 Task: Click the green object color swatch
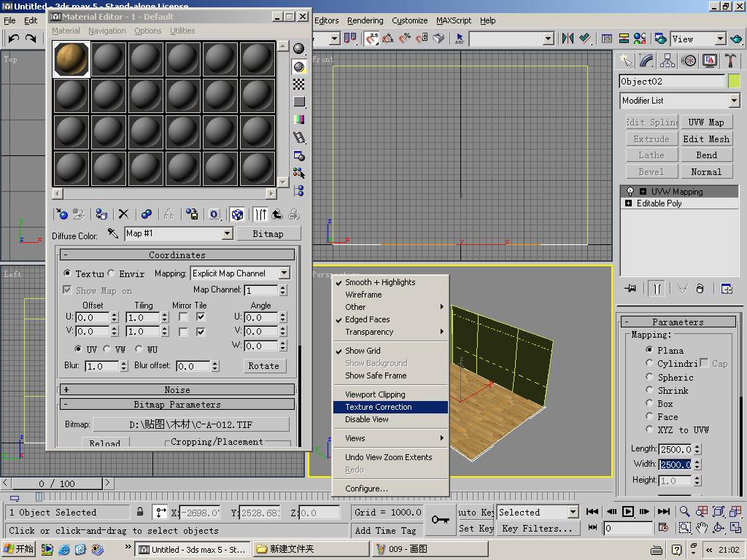pyautogui.click(x=733, y=81)
